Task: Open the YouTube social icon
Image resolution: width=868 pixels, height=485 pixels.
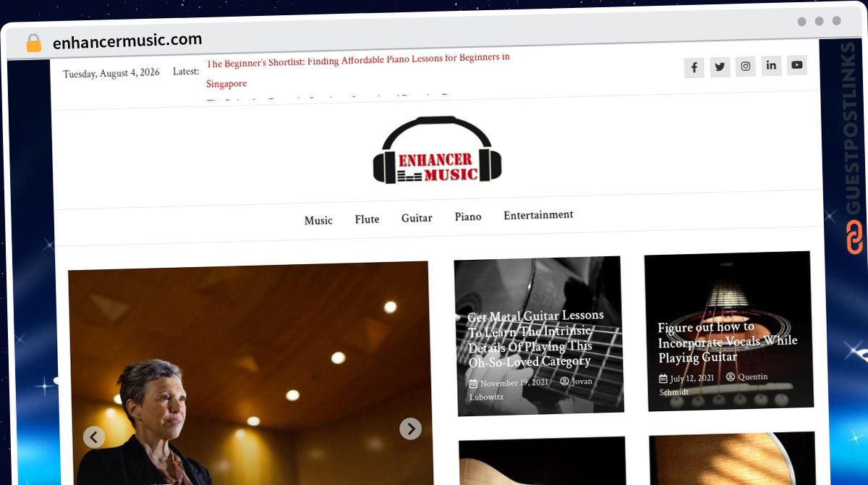Action: 796,65
